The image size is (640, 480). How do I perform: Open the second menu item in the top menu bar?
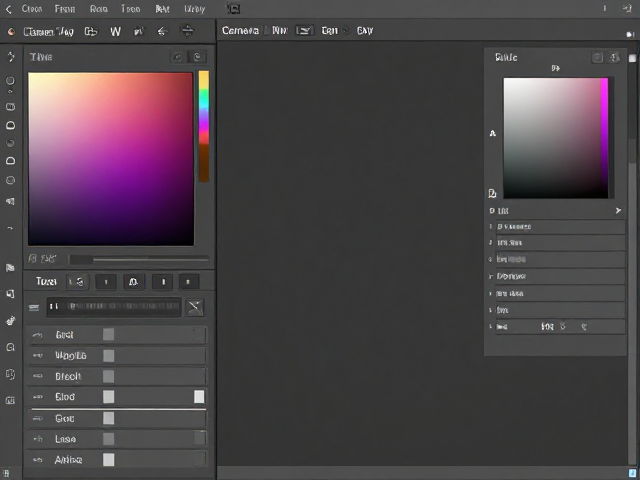coord(65,9)
